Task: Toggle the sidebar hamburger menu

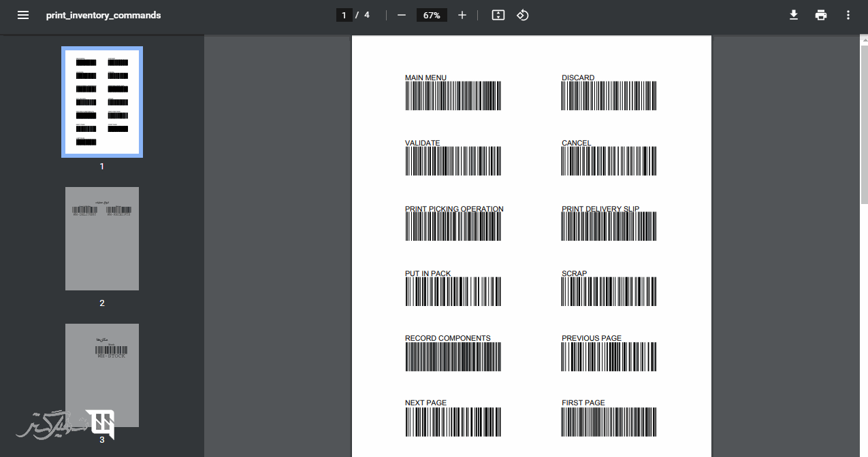Action: [23, 15]
